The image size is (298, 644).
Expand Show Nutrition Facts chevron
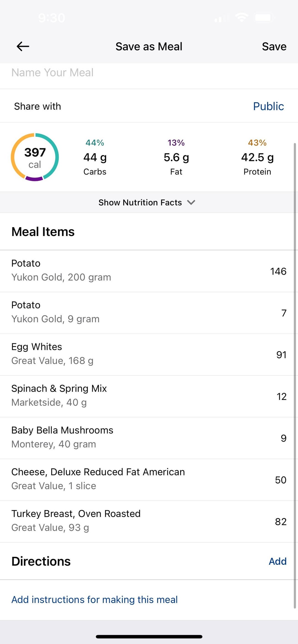191,202
